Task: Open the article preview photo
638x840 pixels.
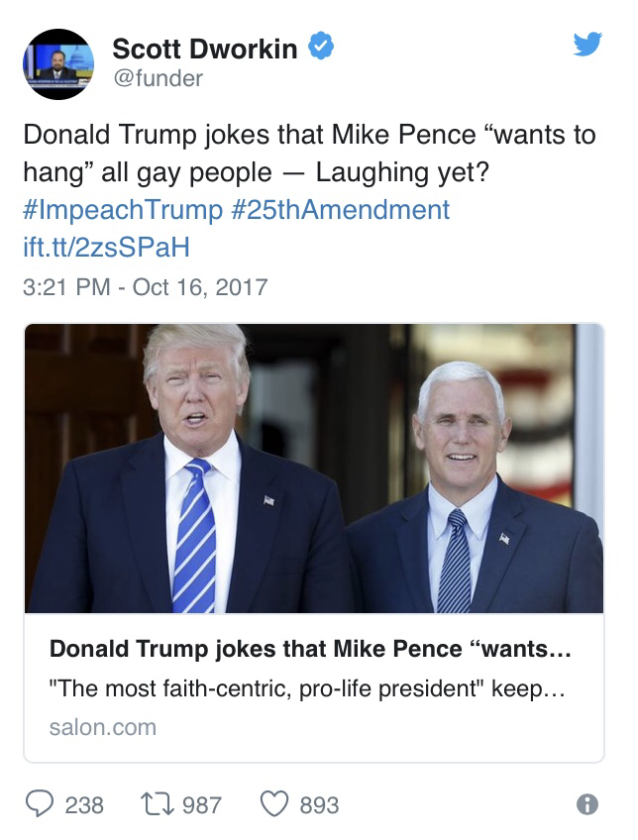Action: point(314,469)
